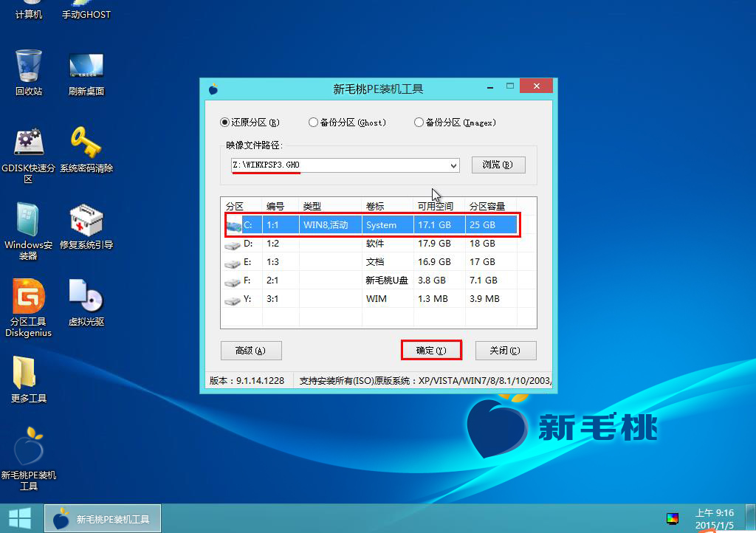Click the 新毛桃PE装机工具 taskbar button
Screen dimensions: 756x533
(102, 518)
